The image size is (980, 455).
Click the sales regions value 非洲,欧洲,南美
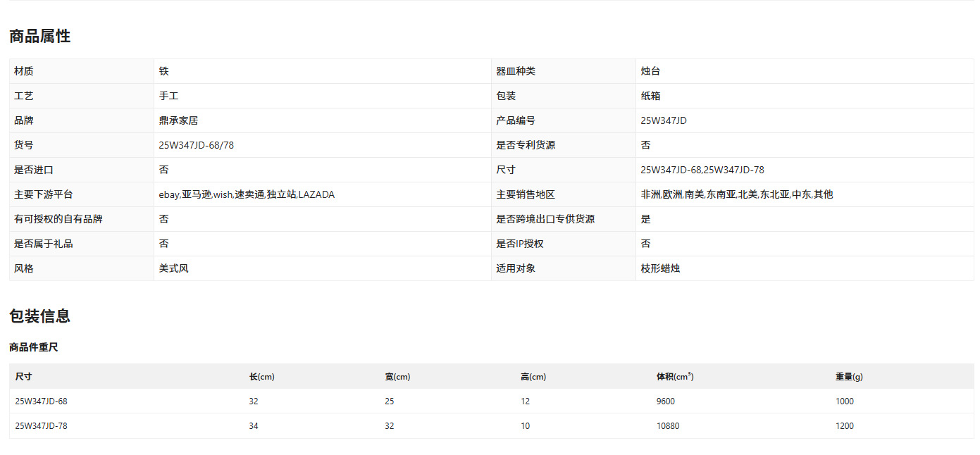point(736,194)
